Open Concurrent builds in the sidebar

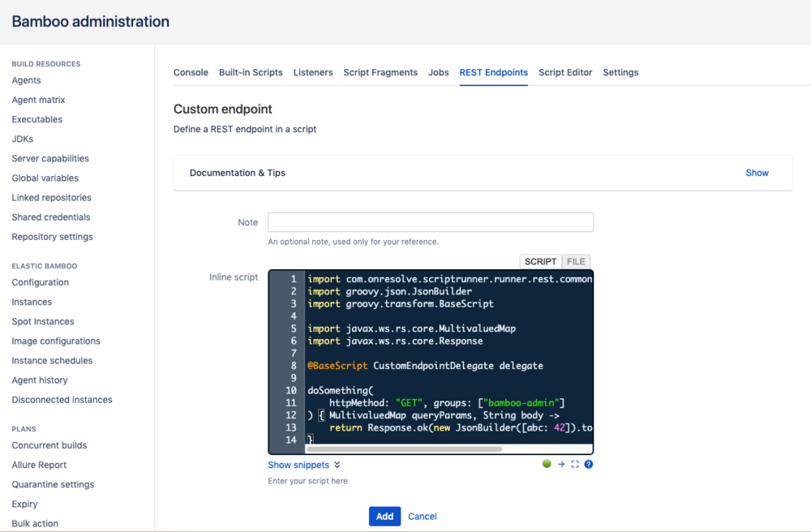pyautogui.click(x=49, y=445)
